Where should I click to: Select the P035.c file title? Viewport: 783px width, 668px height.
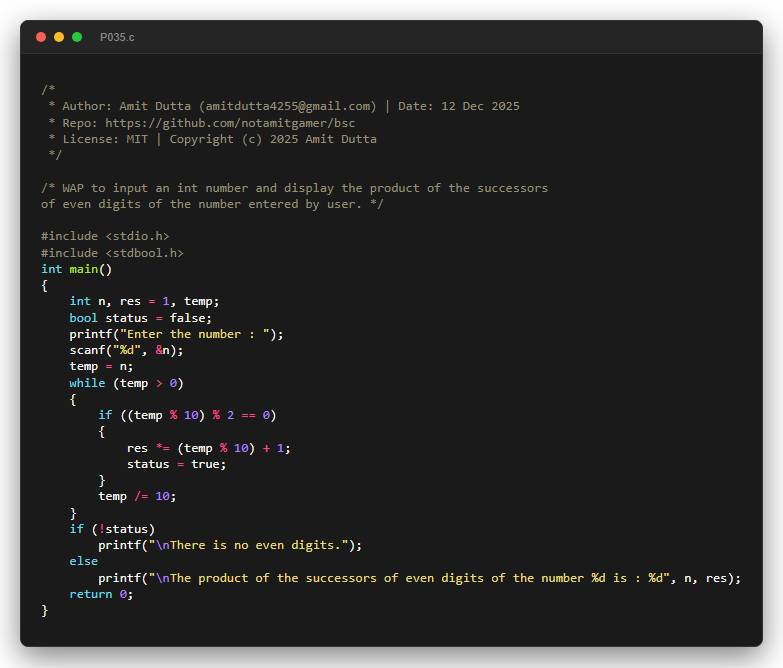point(117,37)
